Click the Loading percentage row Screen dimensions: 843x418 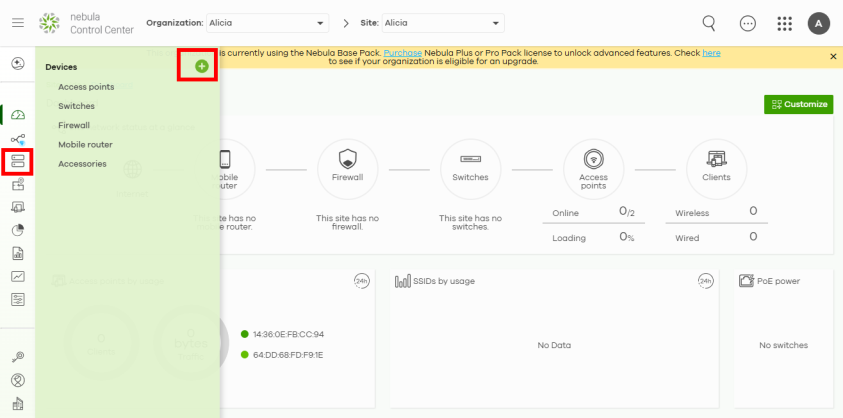click(594, 237)
